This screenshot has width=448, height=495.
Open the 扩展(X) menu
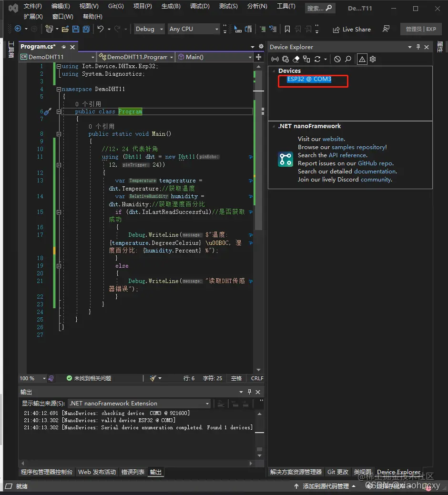click(x=33, y=16)
